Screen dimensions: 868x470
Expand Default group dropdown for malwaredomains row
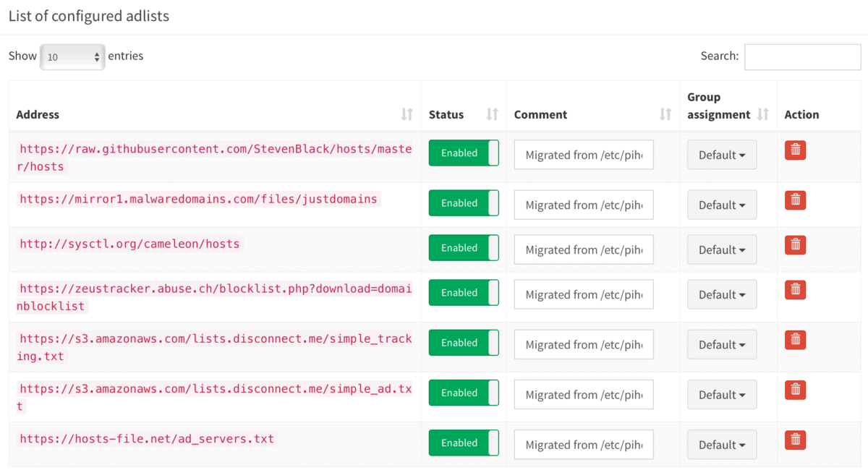(x=721, y=205)
